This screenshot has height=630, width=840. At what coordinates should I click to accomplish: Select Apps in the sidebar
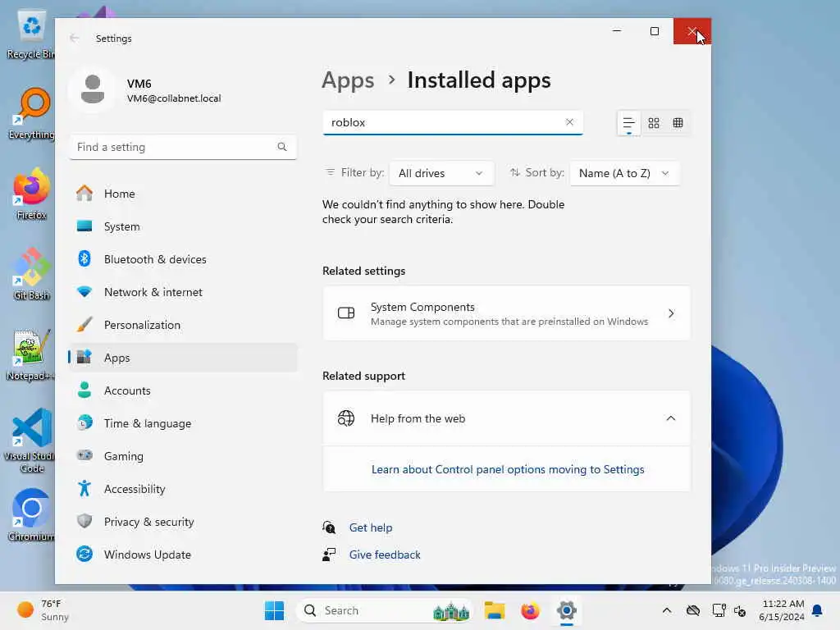(x=183, y=358)
